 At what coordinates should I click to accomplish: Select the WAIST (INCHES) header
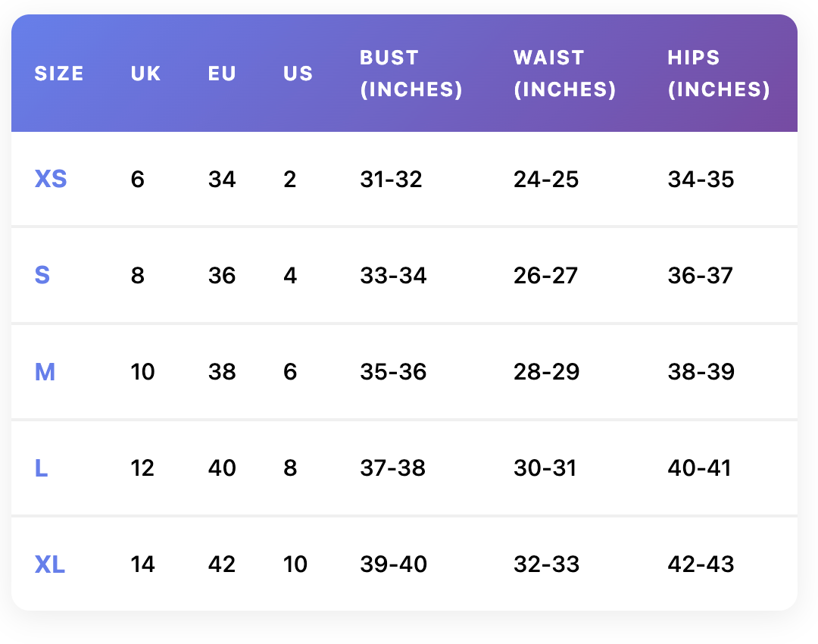[x=565, y=73]
